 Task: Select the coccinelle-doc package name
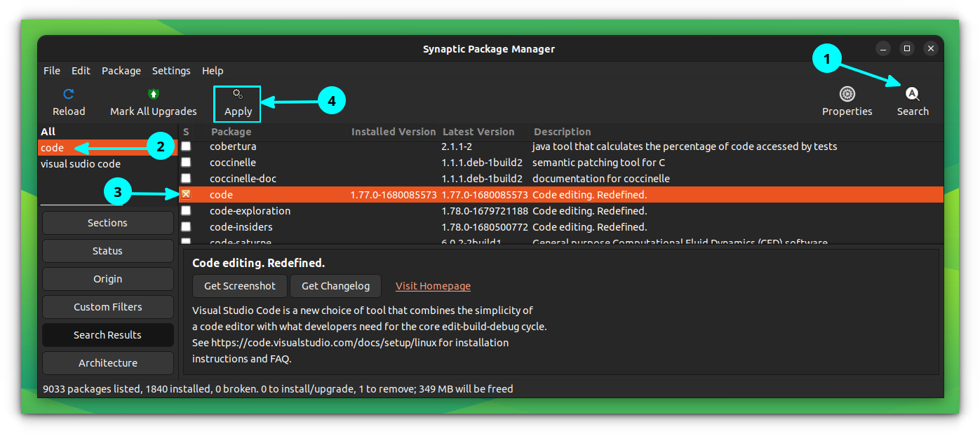[243, 179]
